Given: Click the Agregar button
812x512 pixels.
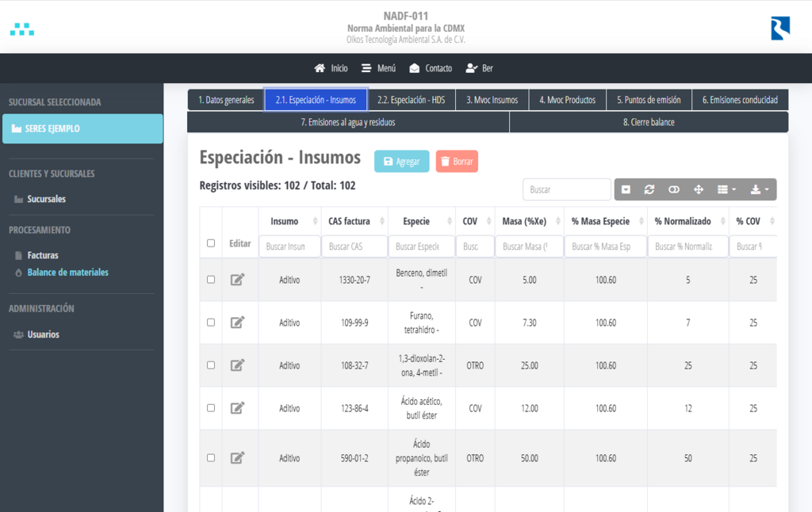Looking at the screenshot, I should point(401,162).
